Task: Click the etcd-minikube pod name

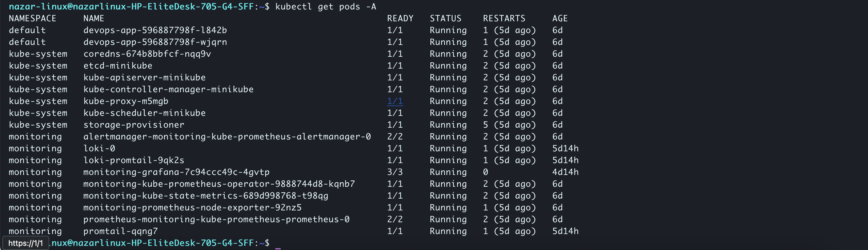Action: (118, 66)
